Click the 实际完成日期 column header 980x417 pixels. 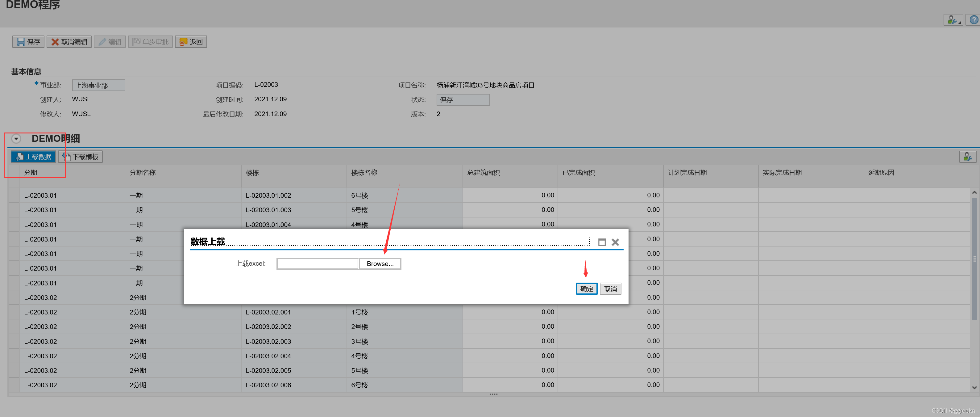(811, 176)
